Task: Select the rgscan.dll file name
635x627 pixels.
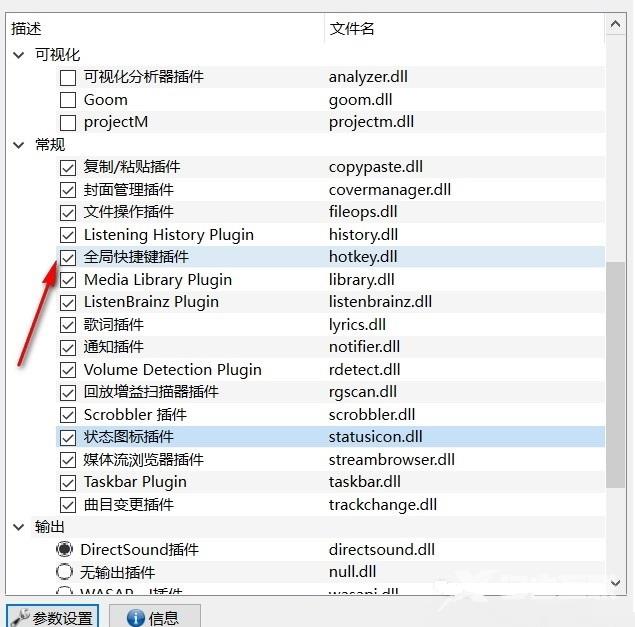Action: coord(363,392)
